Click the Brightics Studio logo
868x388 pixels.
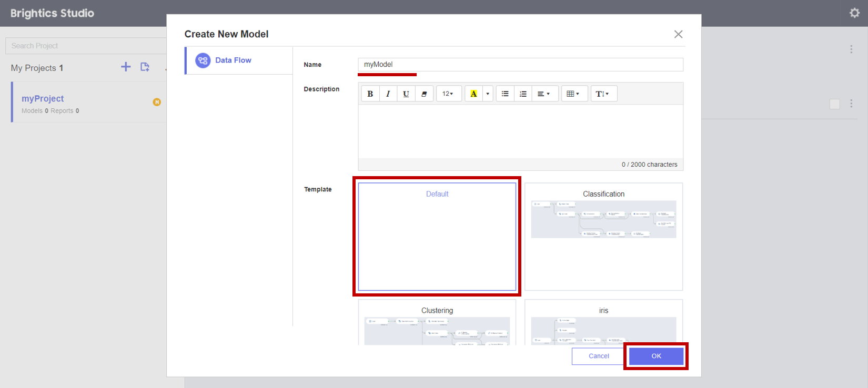point(52,13)
